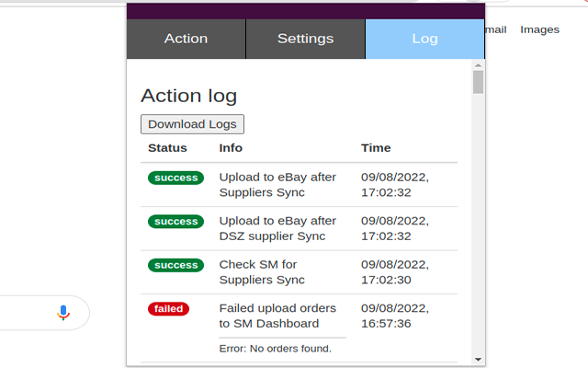This screenshot has height=368, width=588.
Task: Select 'Upload to eBay after DSZ supplier Sync' text
Action: 277,228
